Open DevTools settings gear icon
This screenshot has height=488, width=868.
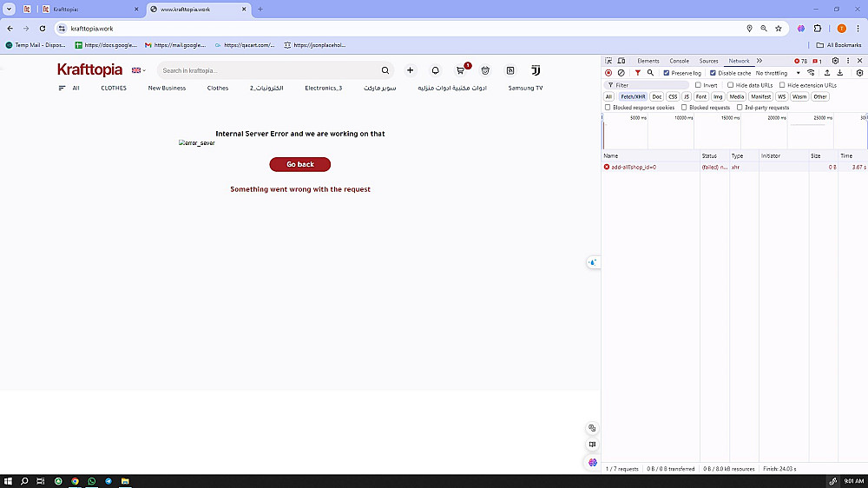(835, 61)
